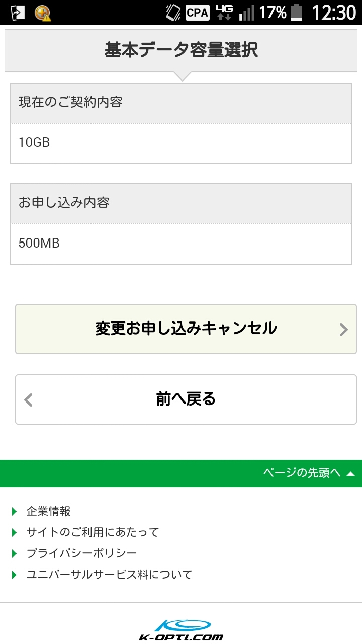Tap the upward triangle beside ページの先頭へ
The width and height of the screenshot is (362, 644).
351,473
